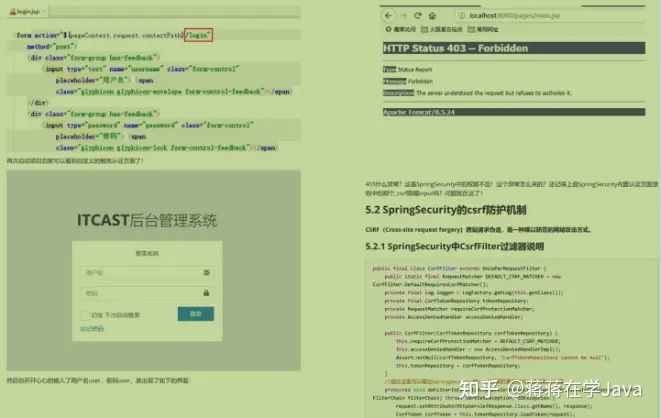Screen dimensions: 661x418
Task: Tick the remember-me checkbox
Action: (85, 315)
